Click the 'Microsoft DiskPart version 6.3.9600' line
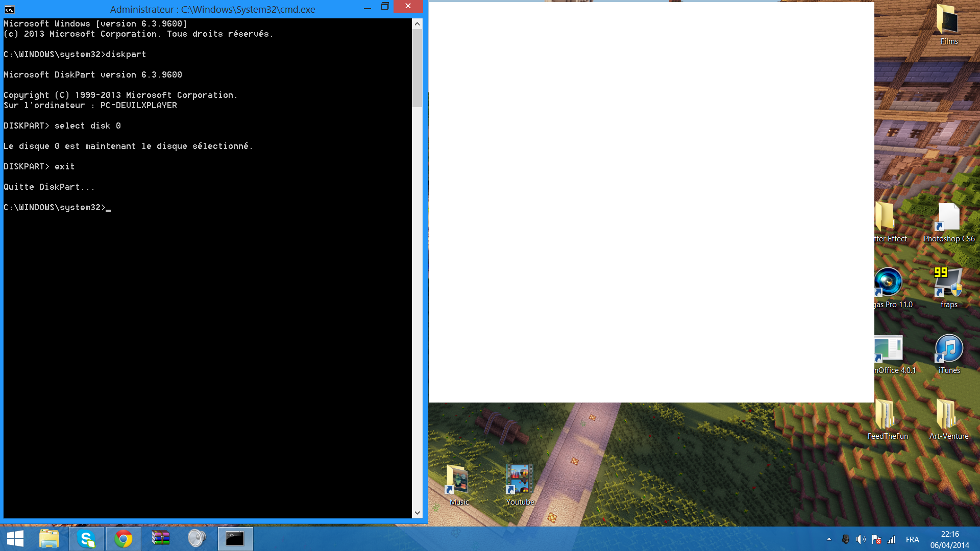 click(93, 74)
